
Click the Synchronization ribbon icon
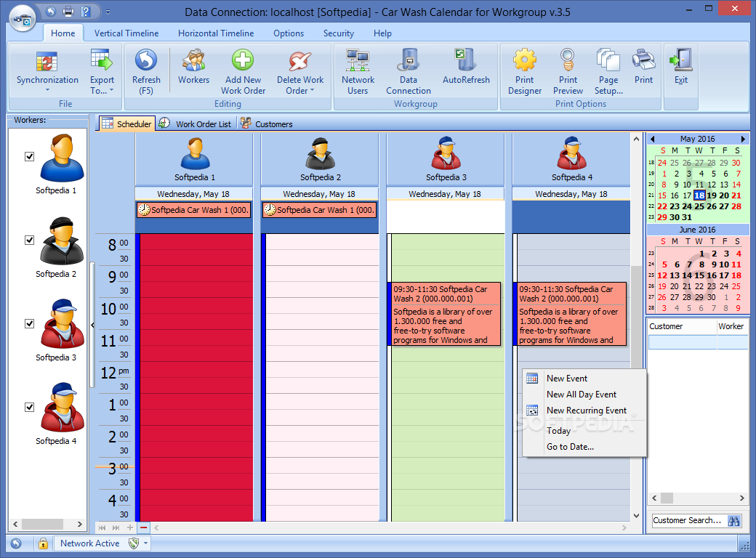pyautogui.click(x=47, y=62)
